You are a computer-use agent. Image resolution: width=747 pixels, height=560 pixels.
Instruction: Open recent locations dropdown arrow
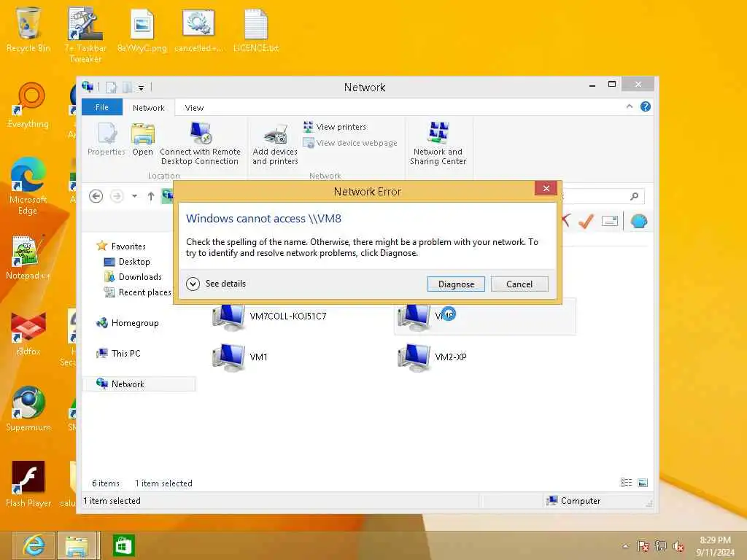point(135,196)
